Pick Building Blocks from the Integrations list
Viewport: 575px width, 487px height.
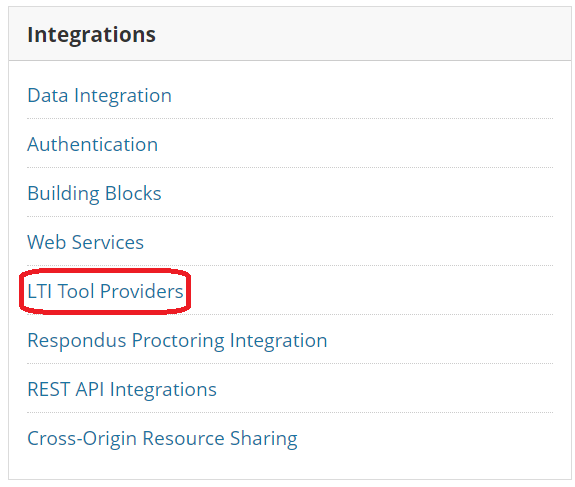point(94,194)
